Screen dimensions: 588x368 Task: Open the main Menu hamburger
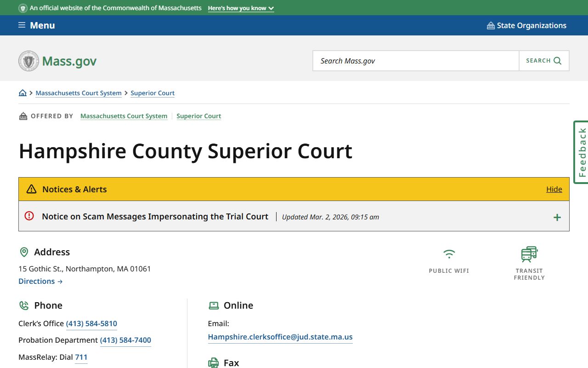click(x=37, y=25)
